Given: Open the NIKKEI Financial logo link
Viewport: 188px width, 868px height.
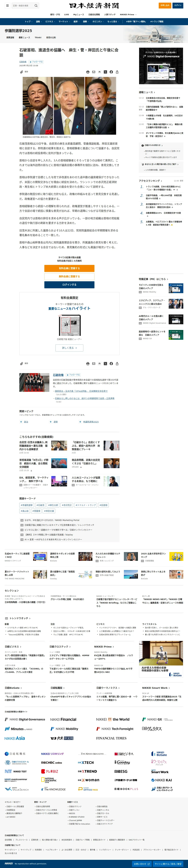Looking at the screenshot, I should pos(63,719).
